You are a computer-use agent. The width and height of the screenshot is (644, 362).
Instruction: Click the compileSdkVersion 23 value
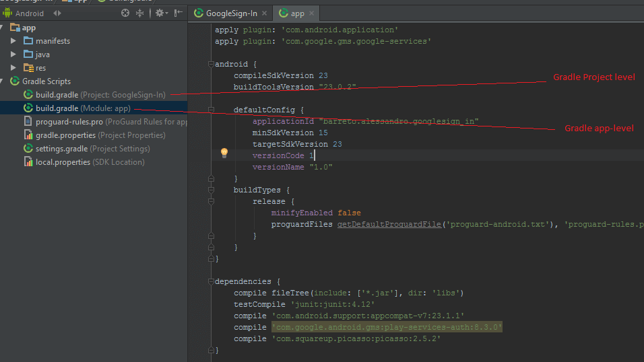coord(323,75)
